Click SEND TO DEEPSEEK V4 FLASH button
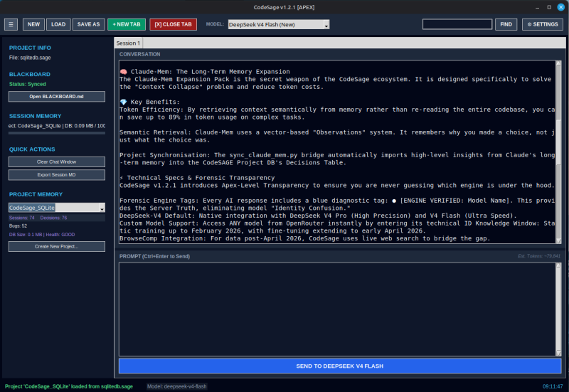 tap(340, 366)
